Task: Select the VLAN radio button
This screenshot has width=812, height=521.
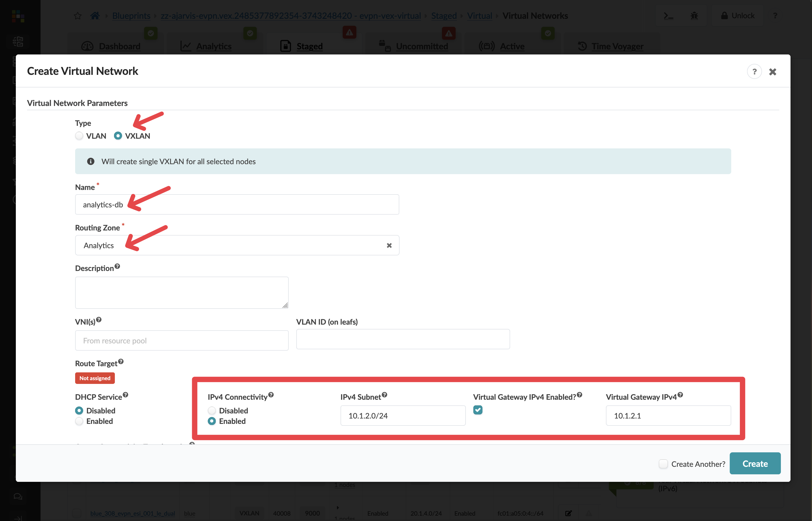Action: pos(79,136)
